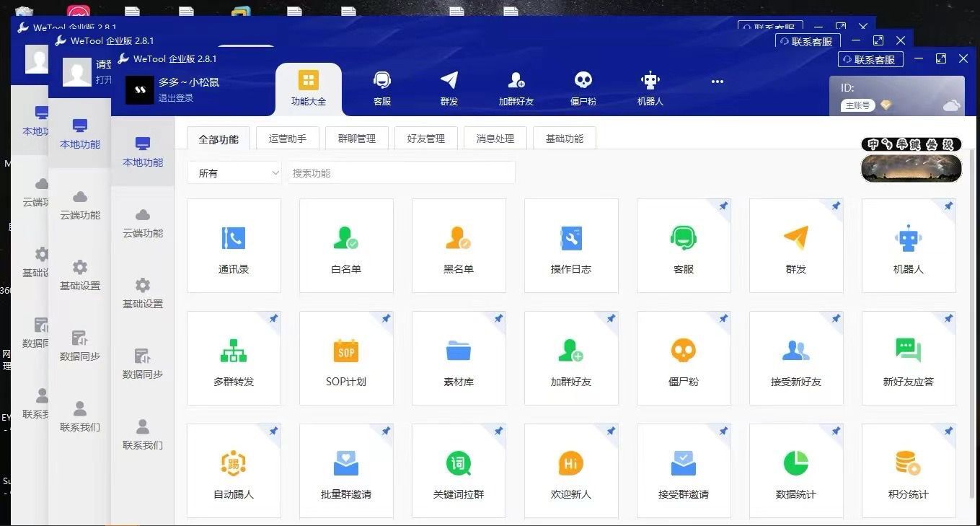980x526 pixels.
Task: Click the cloud icon in ID panel
Action: tap(952, 106)
